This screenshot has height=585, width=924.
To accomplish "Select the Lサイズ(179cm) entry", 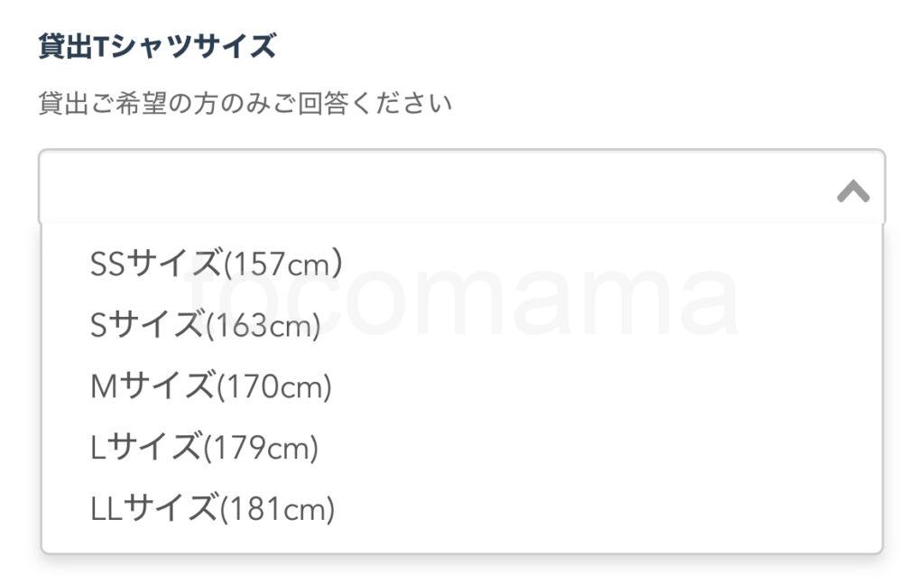I will coord(205,448).
